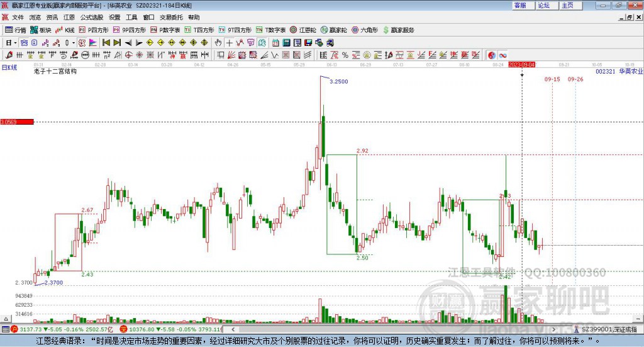Click the 主页 homepage button
The image size is (644, 347).
(x=570, y=5)
